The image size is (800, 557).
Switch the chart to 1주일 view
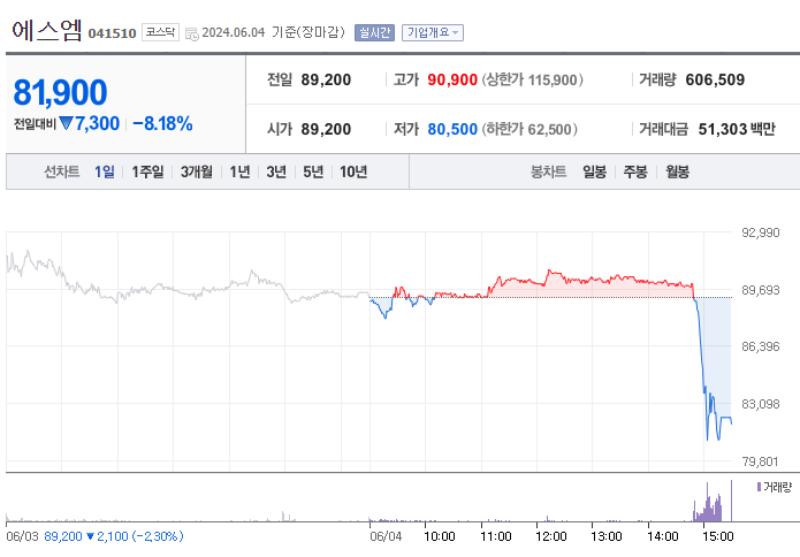150,171
